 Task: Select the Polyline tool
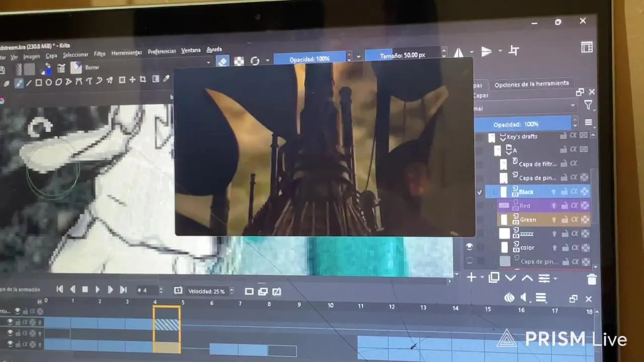(x=69, y=81)
